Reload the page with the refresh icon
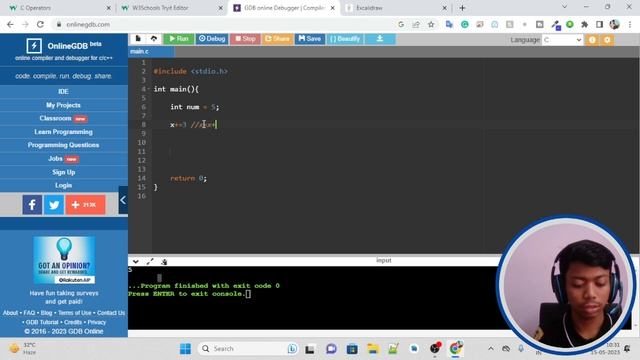This screenshot has width=640, height=360. click(x=40, y=24)
